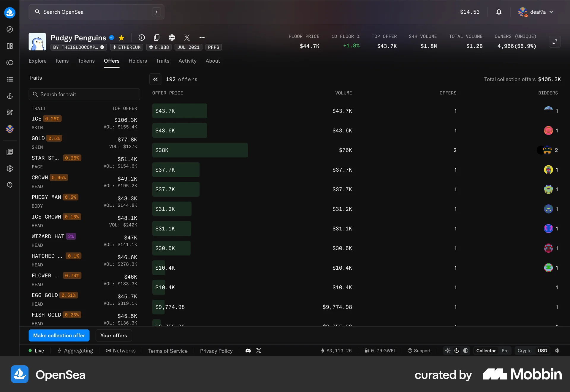Open the Activity tab

coord(187,61)
